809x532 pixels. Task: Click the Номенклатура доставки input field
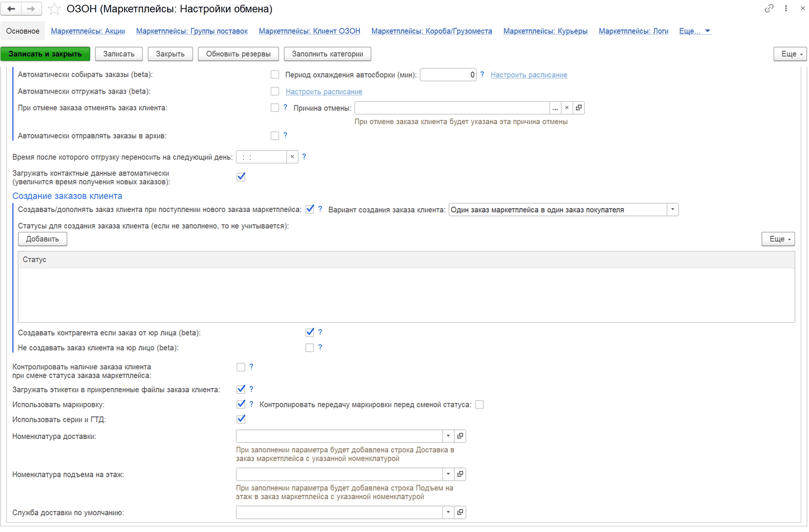339,436
